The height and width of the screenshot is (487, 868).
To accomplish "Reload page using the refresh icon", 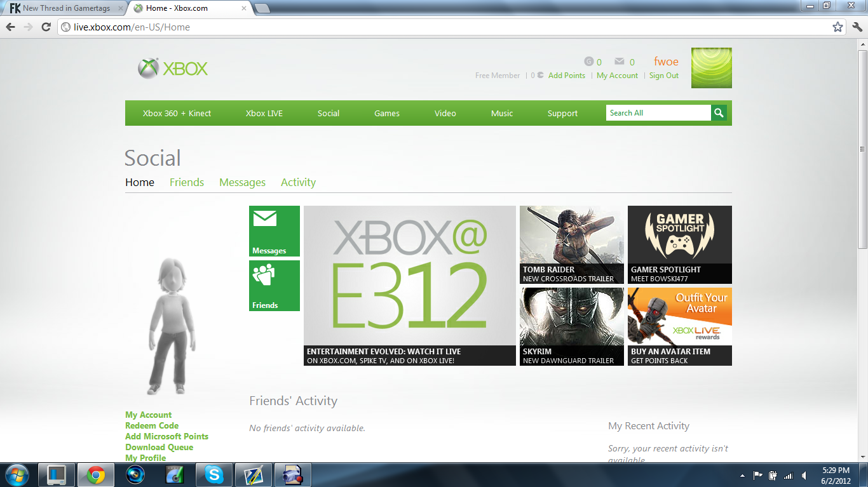I will pos(46,27).
